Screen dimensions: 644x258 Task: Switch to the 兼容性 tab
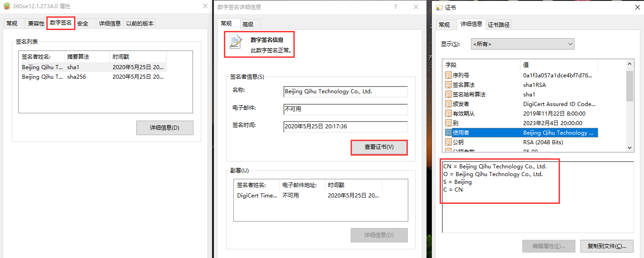36,24
